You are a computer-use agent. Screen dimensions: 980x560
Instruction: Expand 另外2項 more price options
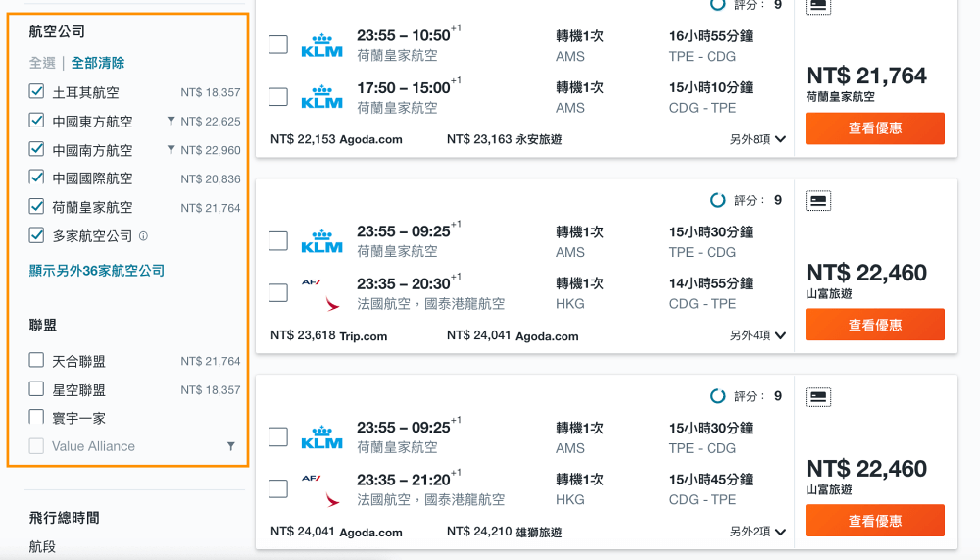point(758,532)
